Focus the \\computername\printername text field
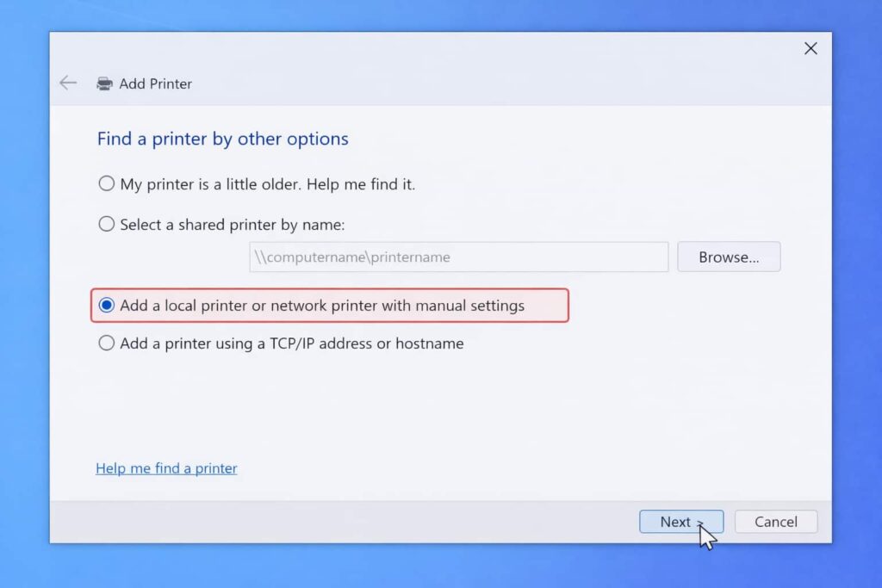Viewport: 882px width, 588px height. pos(459,257)
